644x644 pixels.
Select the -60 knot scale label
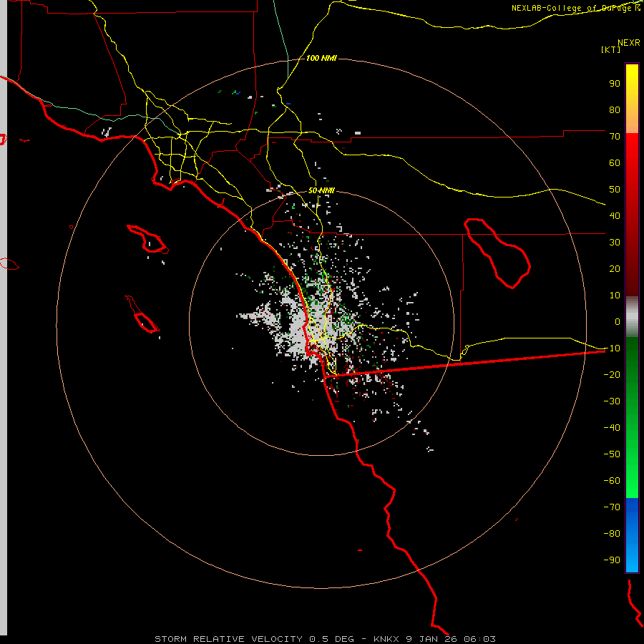(x=612, y=481)
